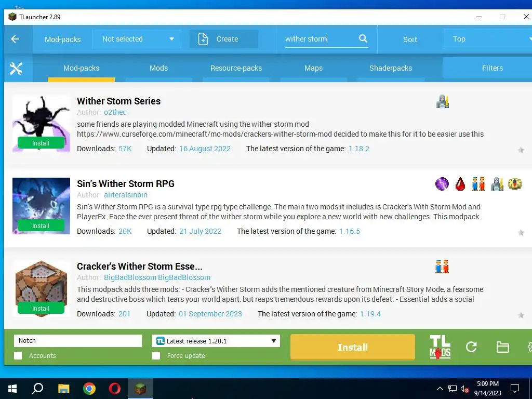This screenshot has width=532, height=399.
Task: Favorite Cracker's Wither Storm modpack with its star
Action: [521, 315]
